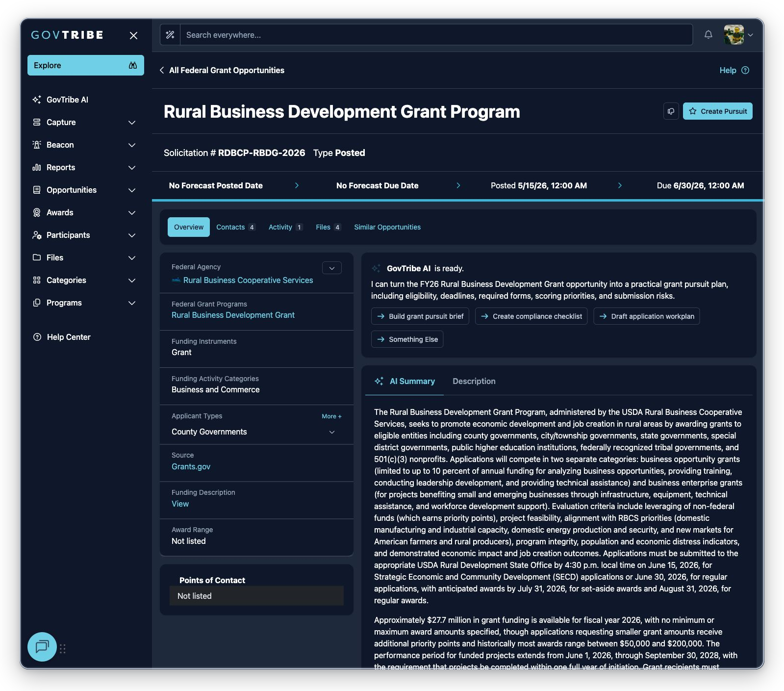
Task: Click the agency logo beside Rural Business Cooperative Services
Action: click(x=176, y=280)
